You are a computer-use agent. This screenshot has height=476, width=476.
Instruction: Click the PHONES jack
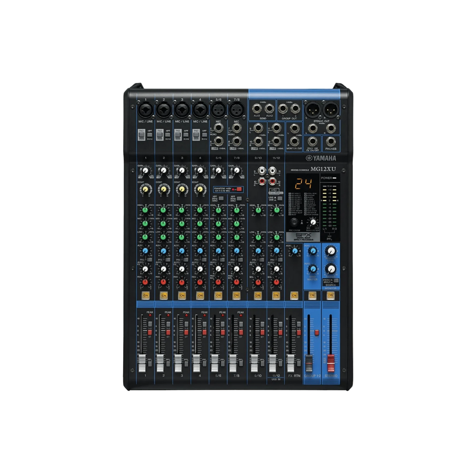(330, 141)
